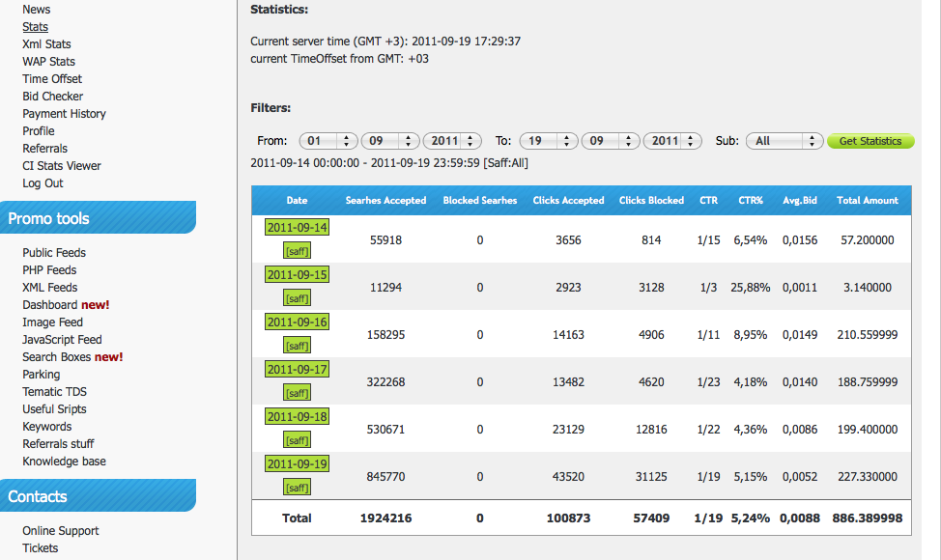941x560 pixels.
Task: Open the Bid Checker link
Action: coord(52,97)
